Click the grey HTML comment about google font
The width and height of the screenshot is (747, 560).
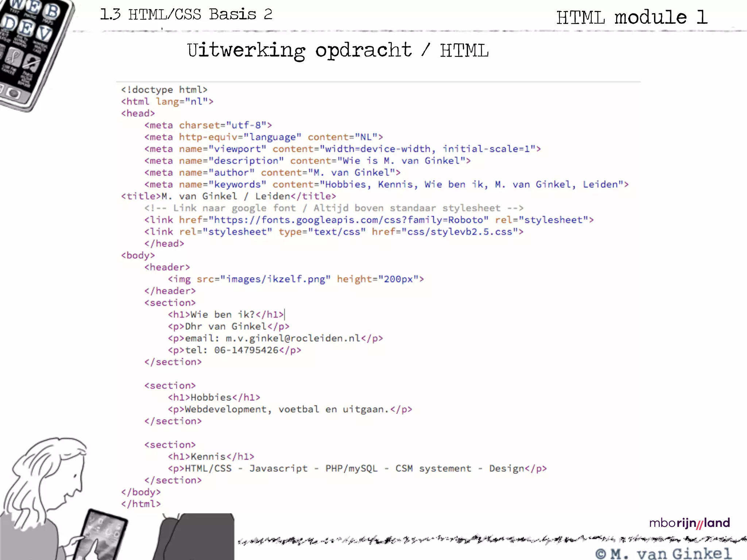coord(334,208)
